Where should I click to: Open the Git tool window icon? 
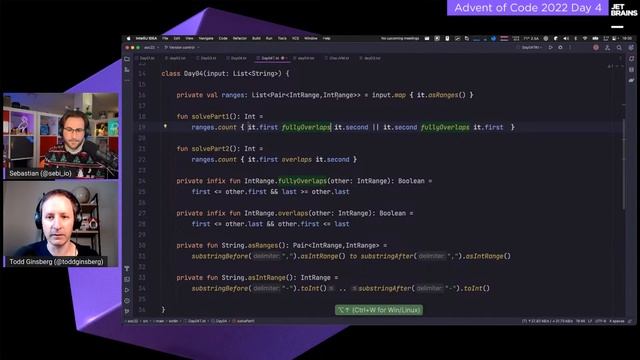point(127,311)
